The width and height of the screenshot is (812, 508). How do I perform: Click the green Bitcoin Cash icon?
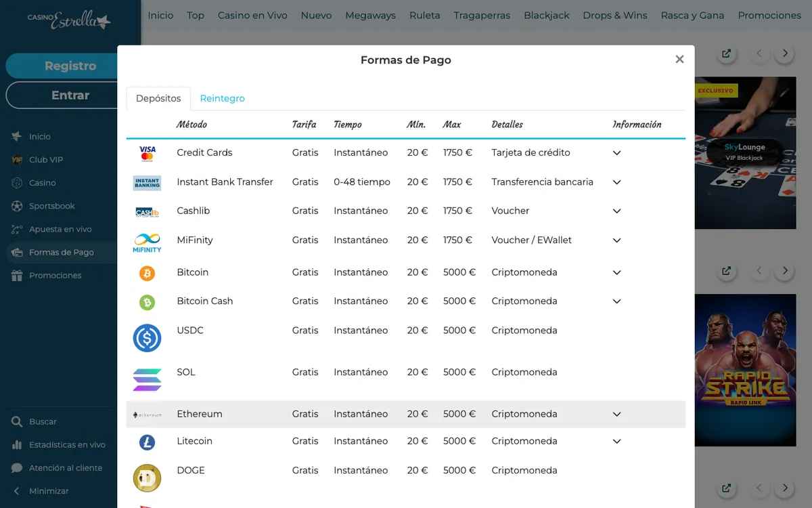point(147,302)
